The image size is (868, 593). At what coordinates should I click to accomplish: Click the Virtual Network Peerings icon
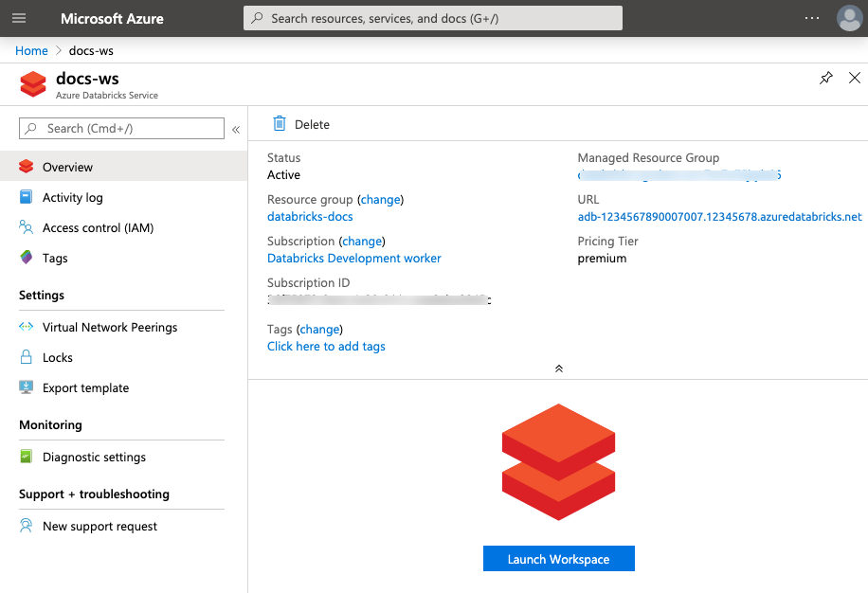click(x=27, y=327)
